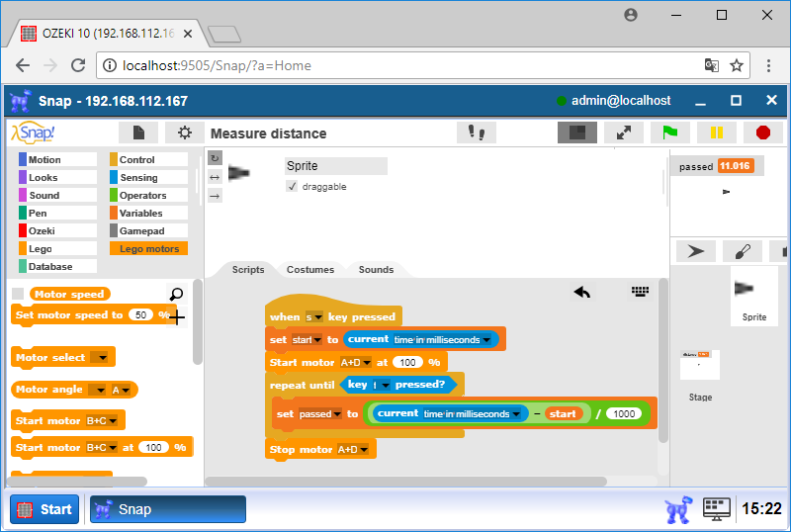Click the Snap taskbar button
791x532 pixels.
tap(168, 509)
